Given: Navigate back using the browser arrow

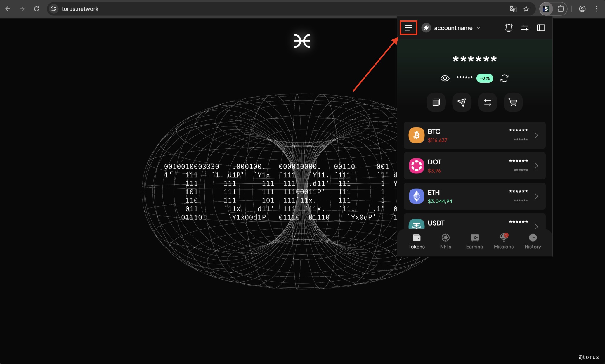Looking at the screenshot, I should point(8,9).
